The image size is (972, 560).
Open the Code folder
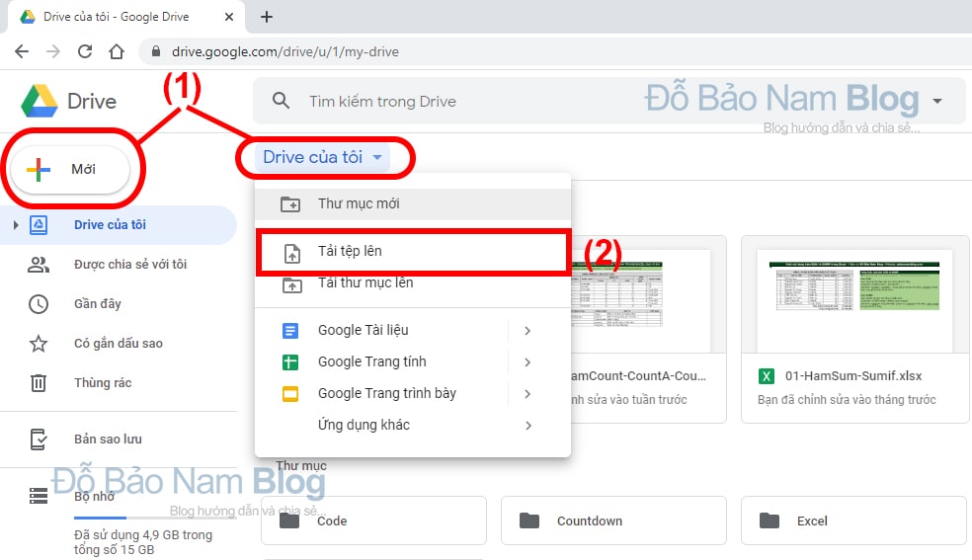[373, 520]
